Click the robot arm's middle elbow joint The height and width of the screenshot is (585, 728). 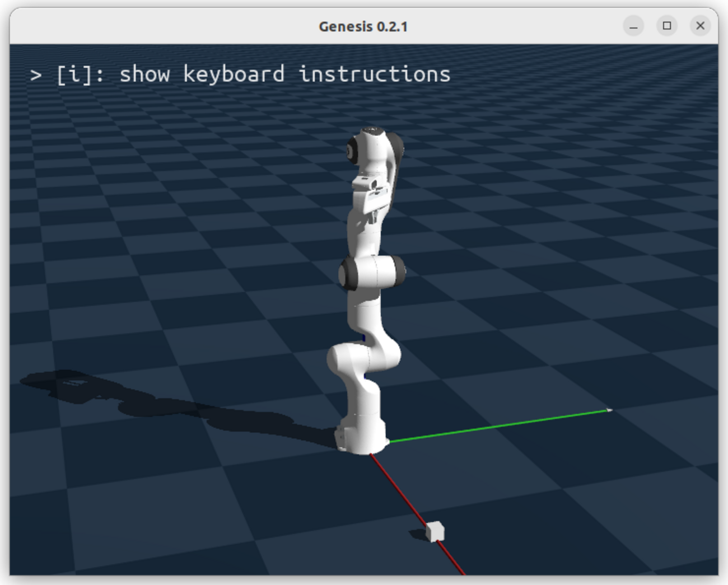(x=372, y=273)
